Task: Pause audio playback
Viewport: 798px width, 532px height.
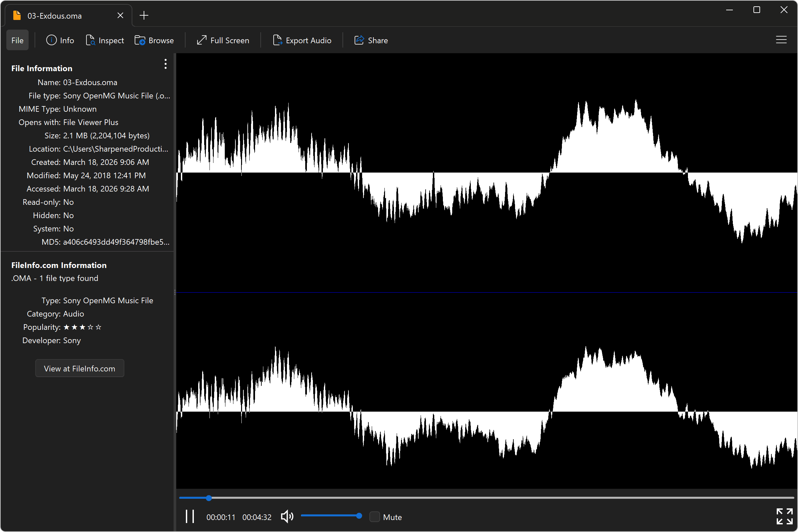Action: [x=190, y=517]
